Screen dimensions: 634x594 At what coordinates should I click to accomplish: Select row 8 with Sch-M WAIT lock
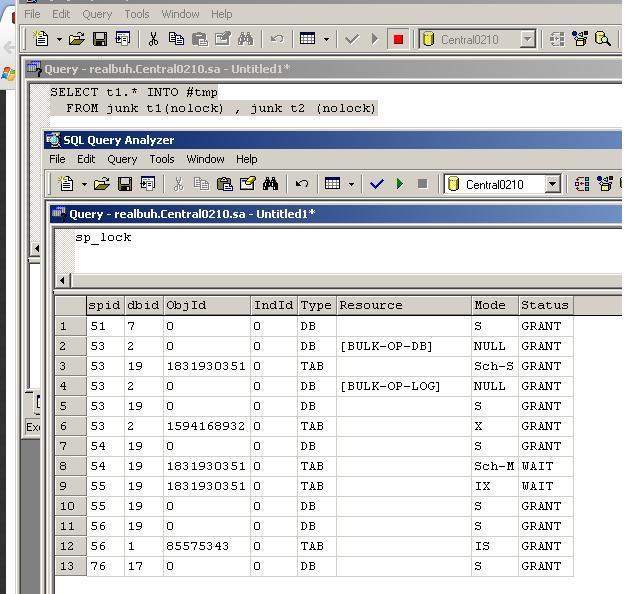pyautogui.click(x=69, y=466)
